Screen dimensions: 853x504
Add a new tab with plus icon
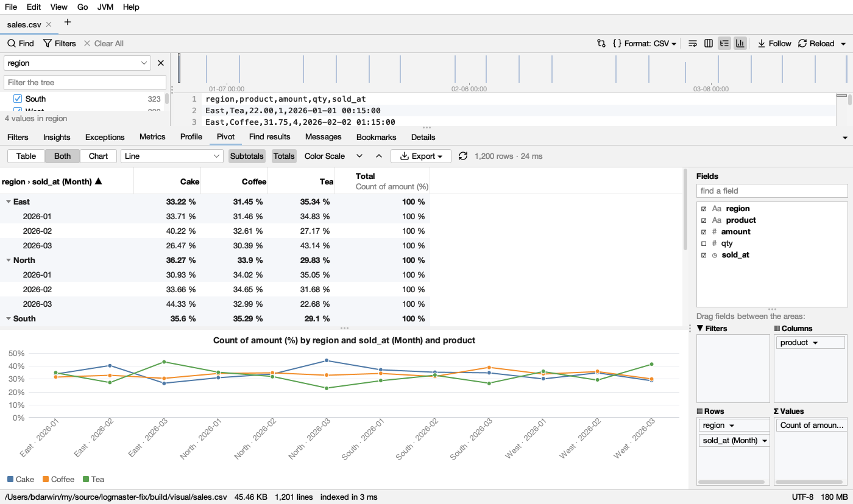tap(68, 23)
